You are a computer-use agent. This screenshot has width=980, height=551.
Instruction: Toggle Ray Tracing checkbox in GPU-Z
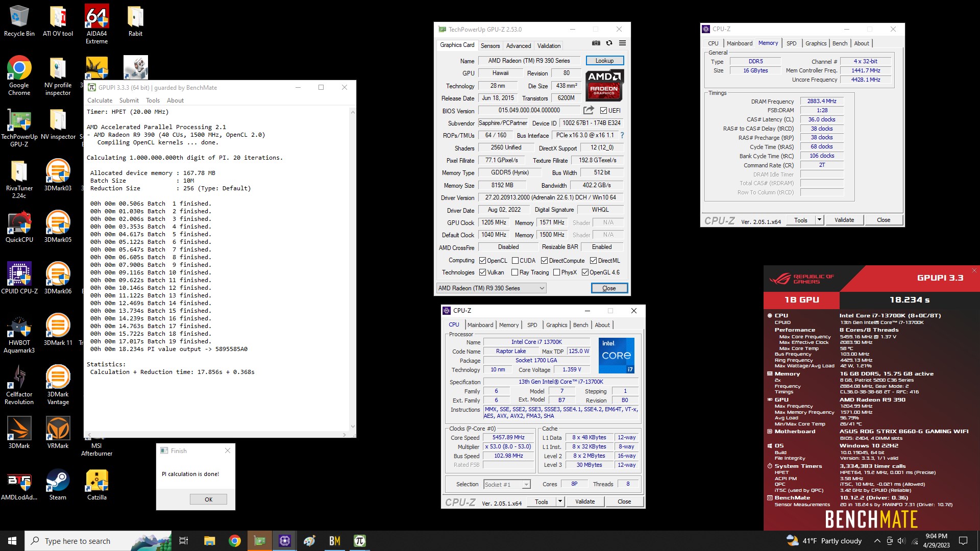(x=514, y=272)
